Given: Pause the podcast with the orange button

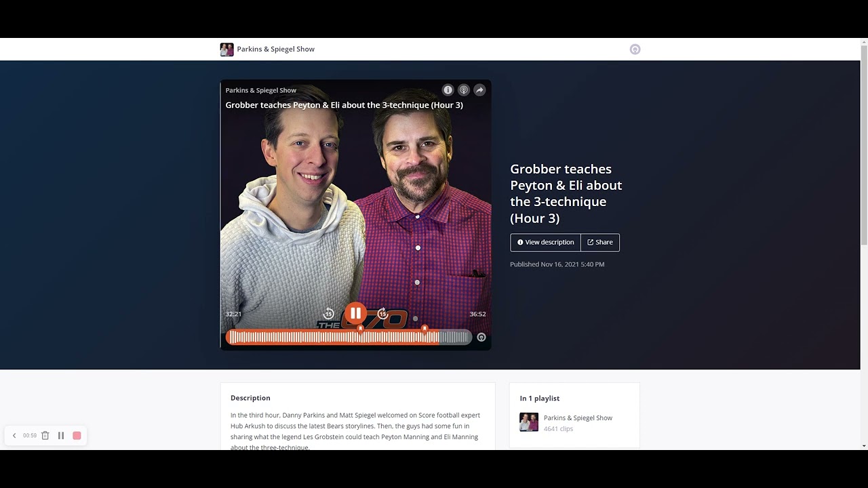Looking at the screenshot, I should coord(355,313).
